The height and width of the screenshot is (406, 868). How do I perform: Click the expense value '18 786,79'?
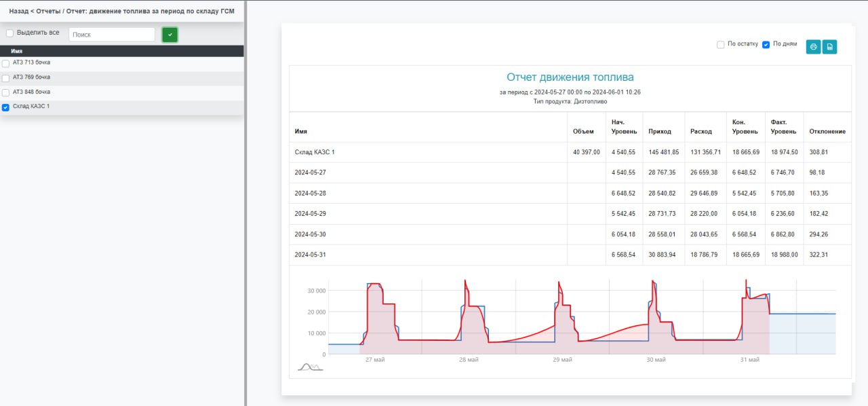[704, 255]
